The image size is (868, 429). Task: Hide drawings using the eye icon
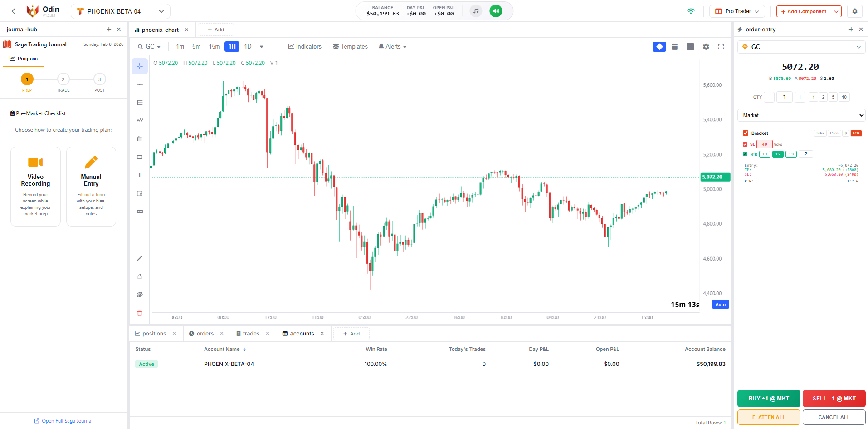140,295
